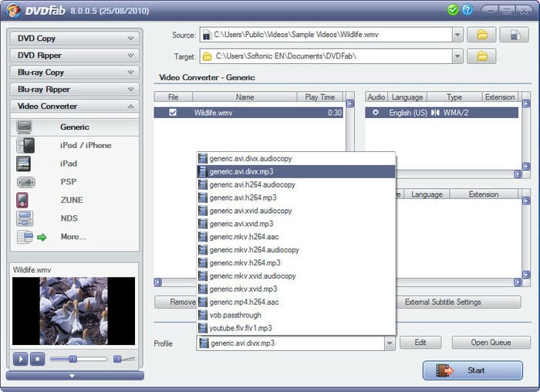The width and height of the screenshot is (540, 392).
Task: Choose generic.avi.divx.audiocopy profile
Action: [296, 158]
